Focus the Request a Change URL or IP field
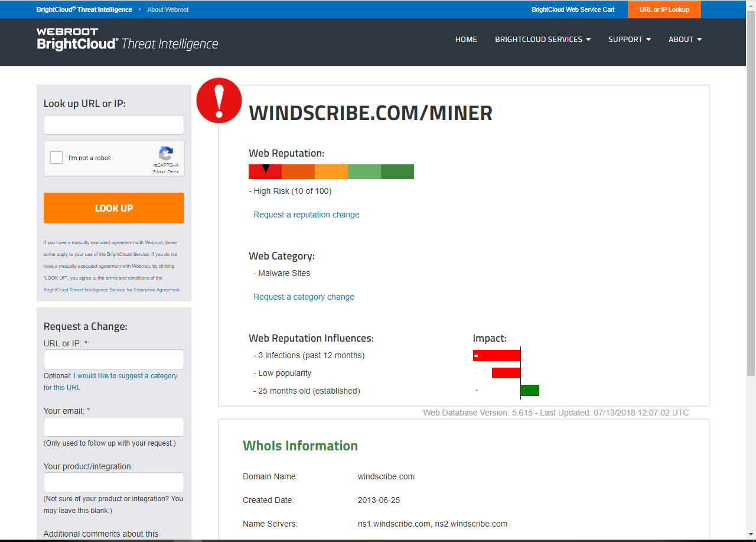 [x=114, y=359]
